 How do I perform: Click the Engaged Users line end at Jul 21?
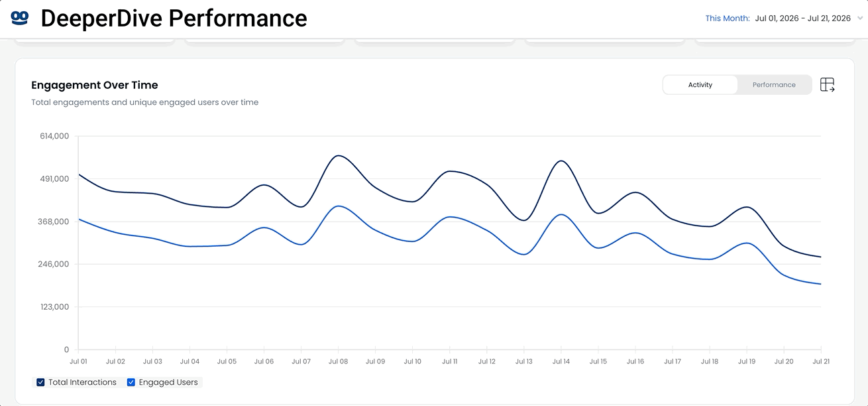(820, 284)
